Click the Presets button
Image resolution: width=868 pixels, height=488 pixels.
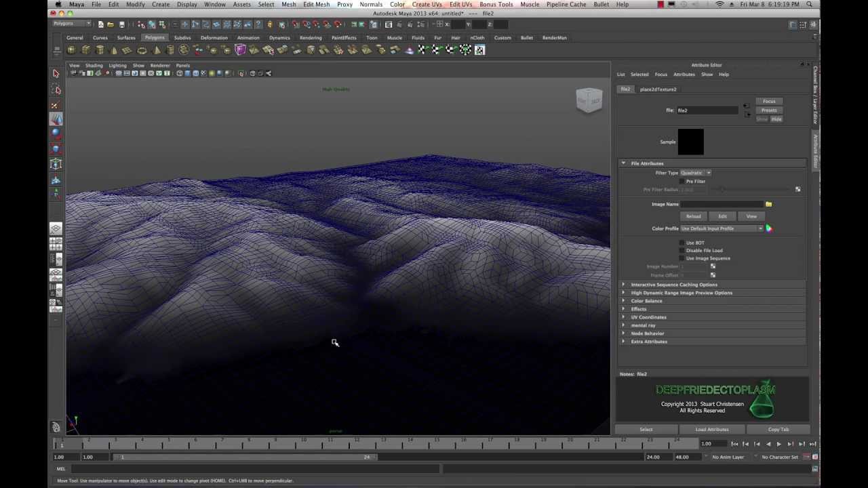[x=769, y=110]
